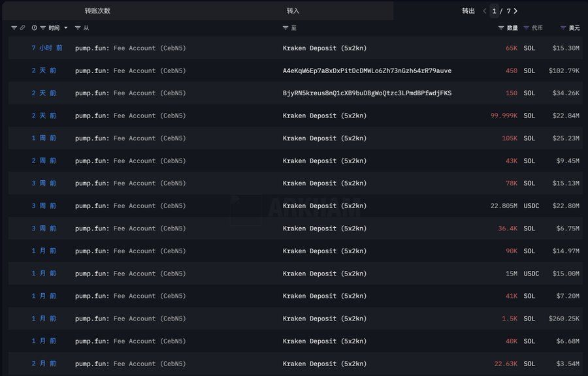The height and width of the screenshot is (376, 588).
Task: Expand the 时间 sort dropdown arrow
Action: pyautogui.click(x=65, y=28)
